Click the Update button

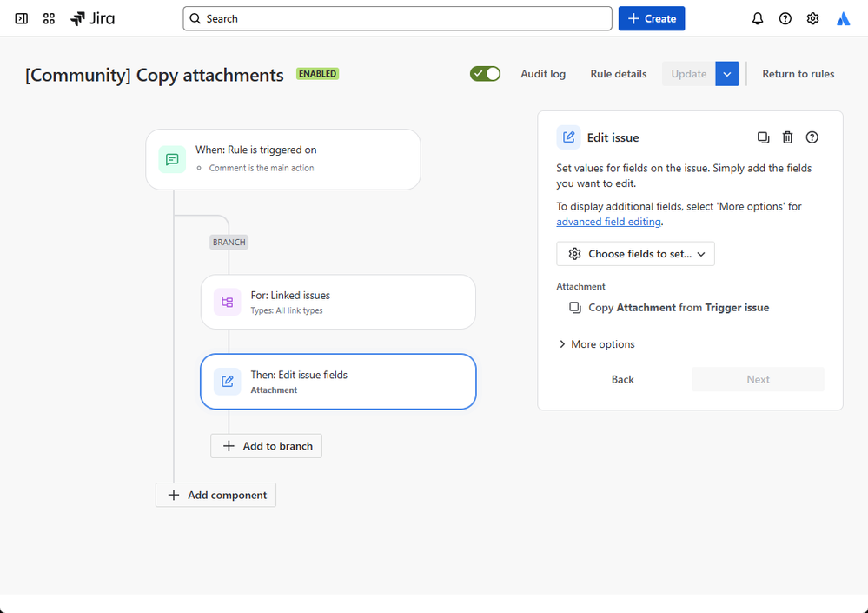tap(689, 74)
